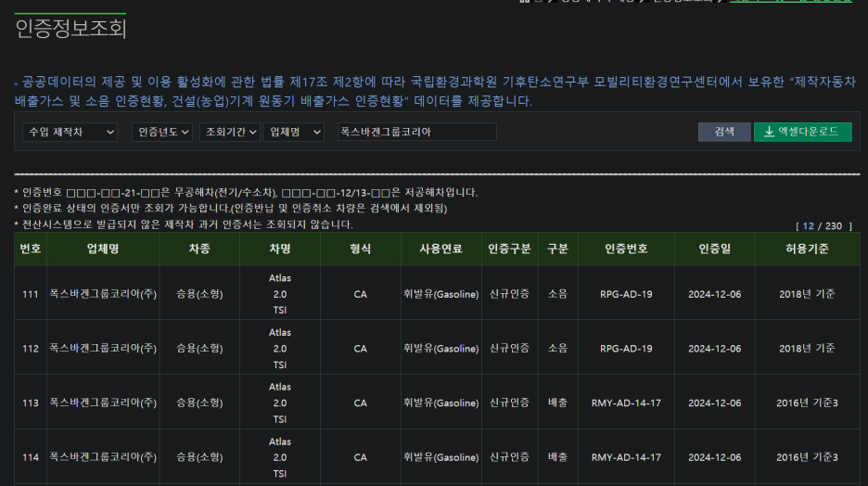
Task: Click Atlas 2.0 TSI in row 114
Action: [x=279, y=457]
